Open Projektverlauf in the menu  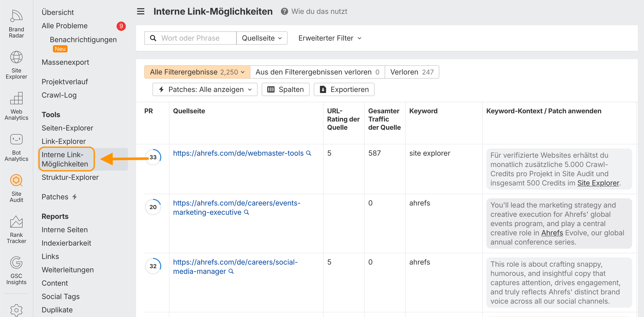tap(65, 82)
